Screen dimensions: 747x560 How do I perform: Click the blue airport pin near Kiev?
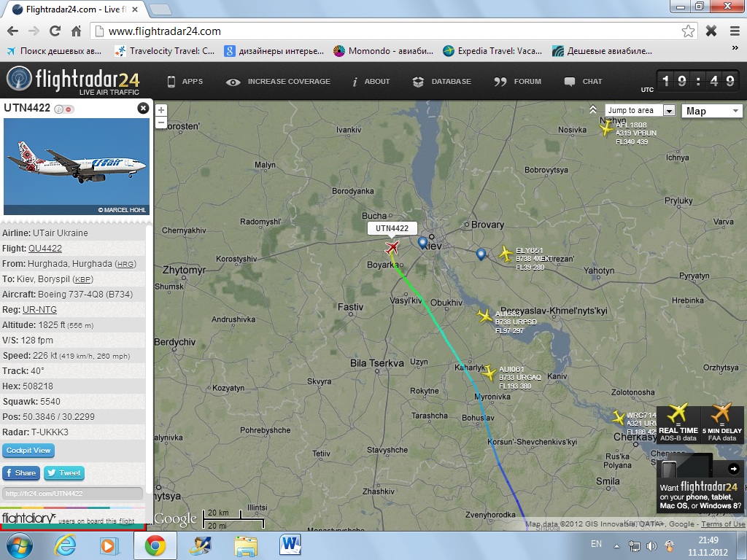[422, 242]
